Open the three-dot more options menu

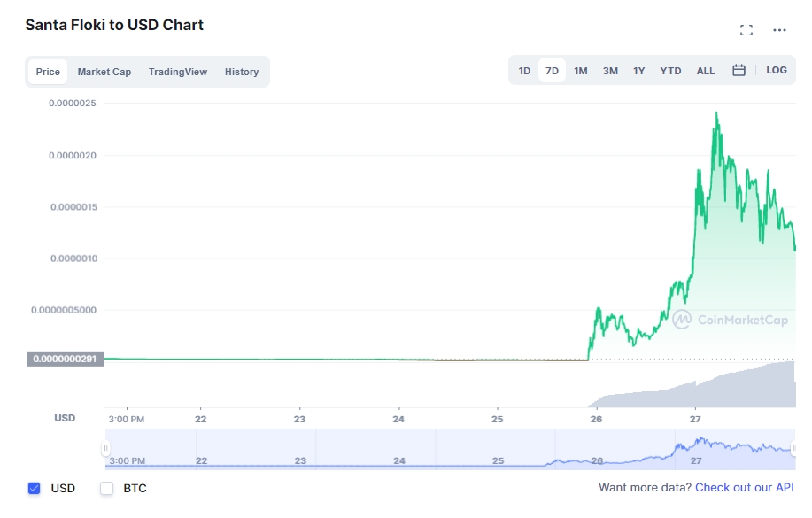pyautogui.click(x=779, y=30)
